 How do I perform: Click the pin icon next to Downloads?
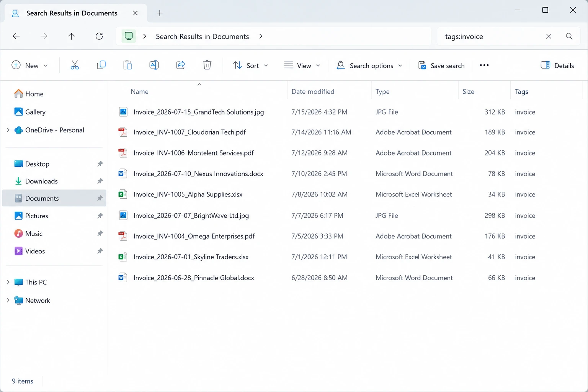click(x=100, y=181)
